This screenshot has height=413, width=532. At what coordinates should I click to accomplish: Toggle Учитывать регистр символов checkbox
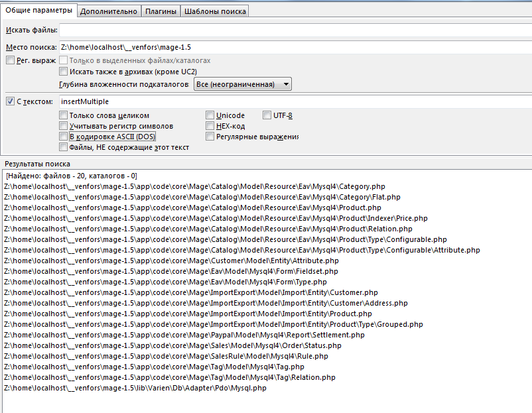[64, 126]
